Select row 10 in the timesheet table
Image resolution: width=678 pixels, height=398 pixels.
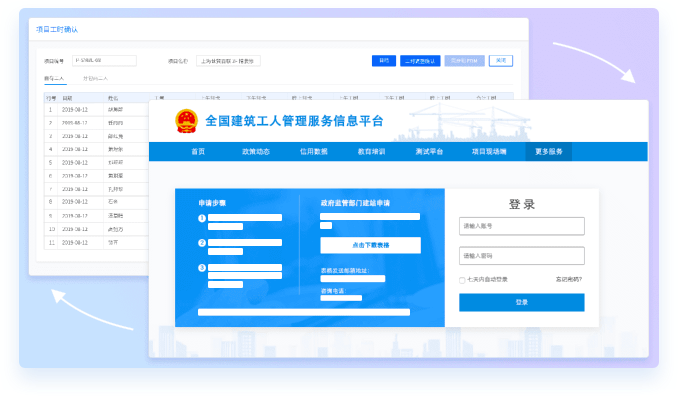(96, 229)
